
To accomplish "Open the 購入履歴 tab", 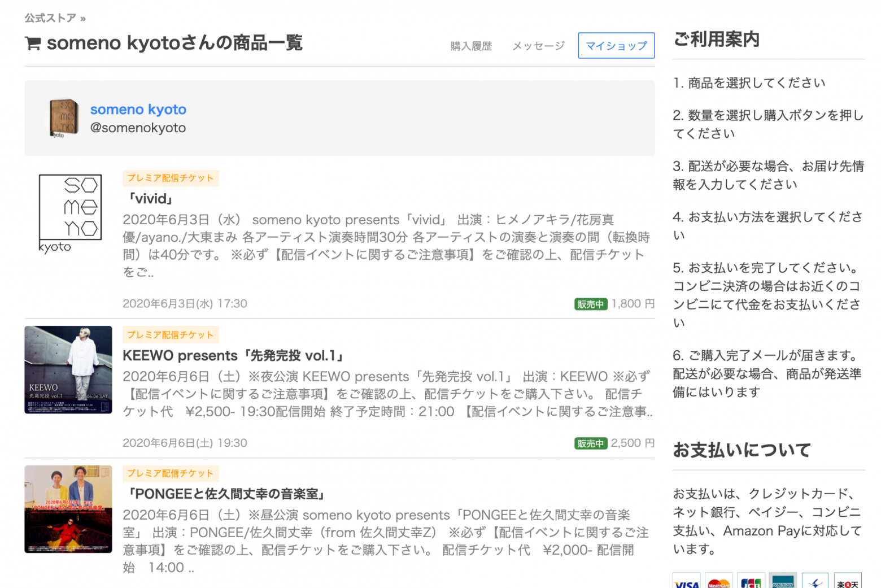I will 471,46.
